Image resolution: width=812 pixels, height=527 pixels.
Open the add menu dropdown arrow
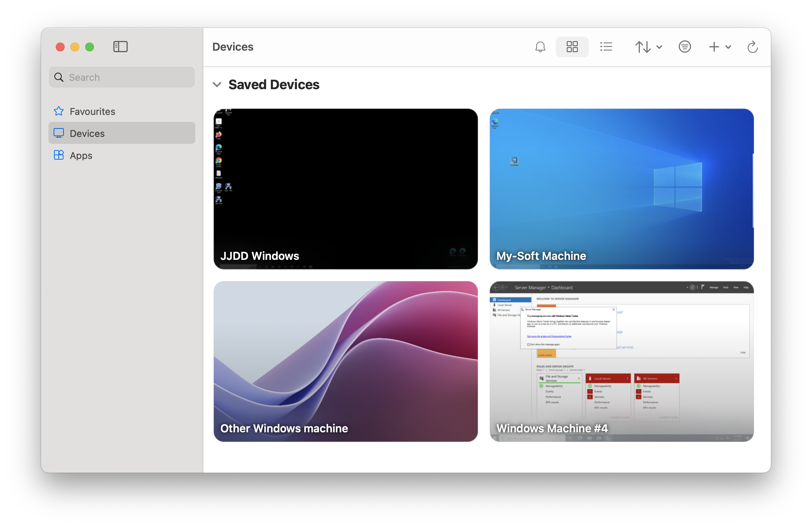[729, 47]
